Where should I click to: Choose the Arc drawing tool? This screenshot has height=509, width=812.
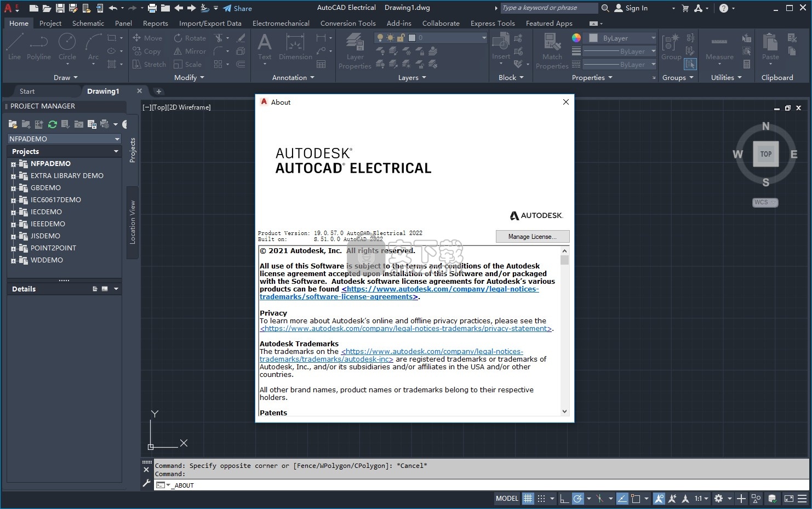tap(93, 47)
